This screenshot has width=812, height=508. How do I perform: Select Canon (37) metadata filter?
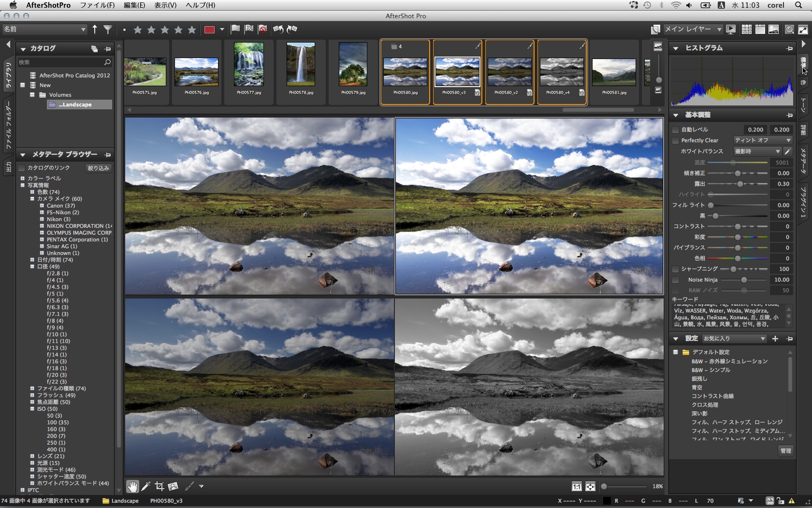click(61, 206)
